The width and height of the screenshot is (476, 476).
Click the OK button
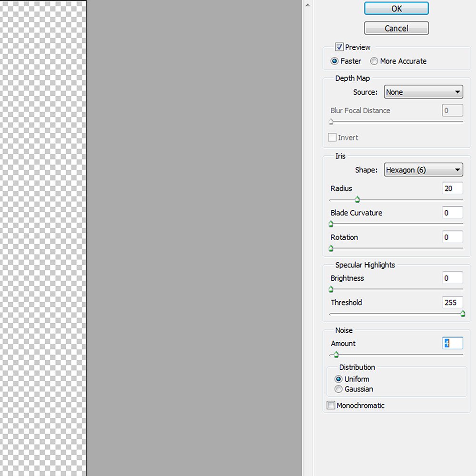pyautogui.click(x=396, y=9)
